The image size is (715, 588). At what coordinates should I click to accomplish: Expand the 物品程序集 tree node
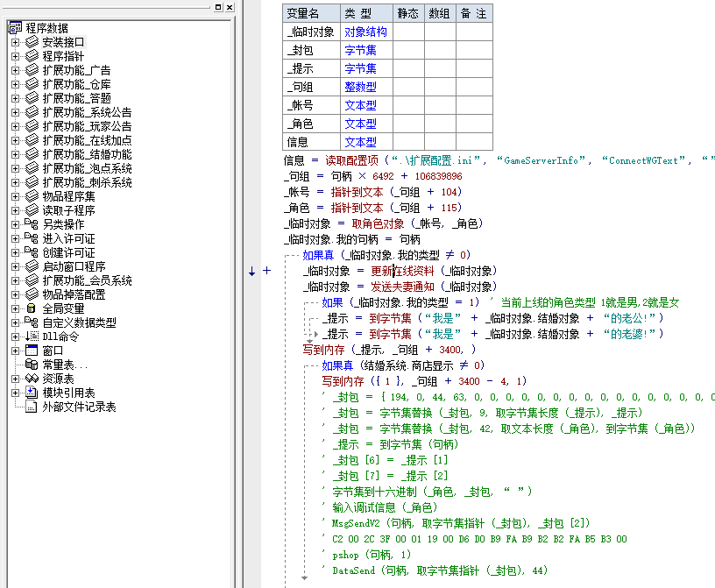(x=15, y=196)
